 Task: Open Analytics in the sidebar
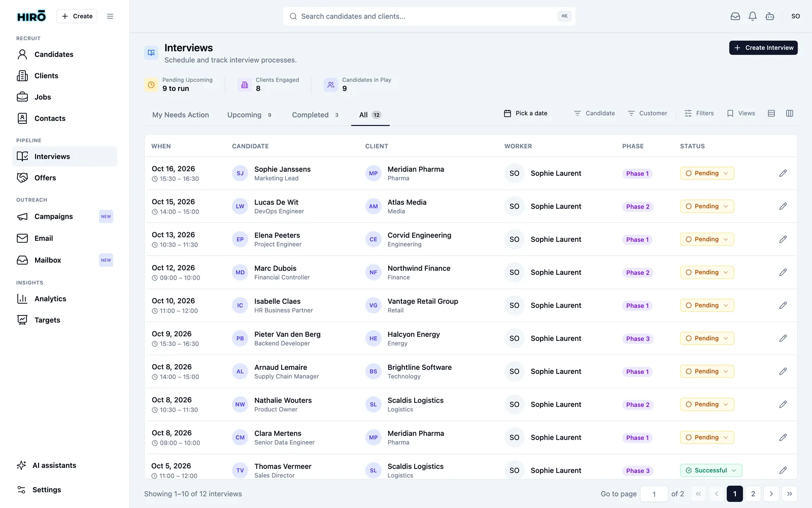[64, 299]
